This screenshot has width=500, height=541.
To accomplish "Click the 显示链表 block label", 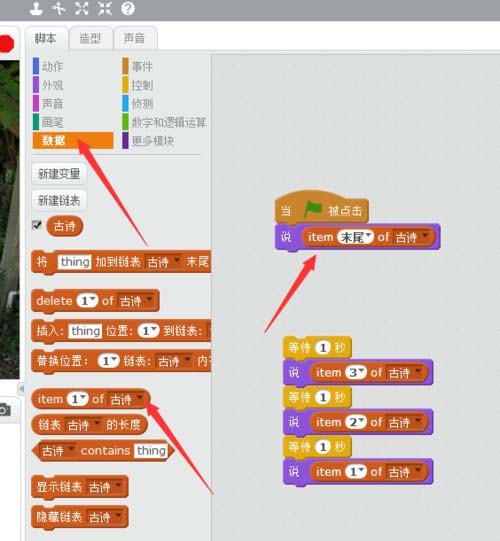I will [59, 487].
